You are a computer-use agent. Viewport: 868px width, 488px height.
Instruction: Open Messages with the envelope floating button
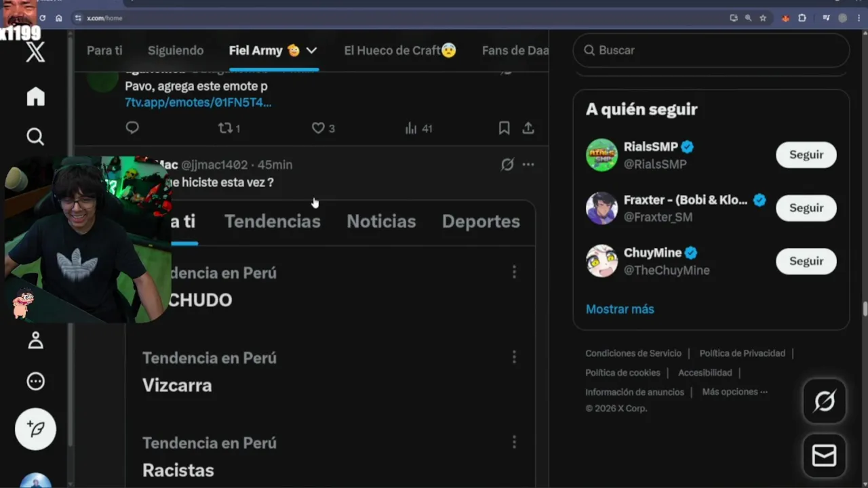(825, 456)
